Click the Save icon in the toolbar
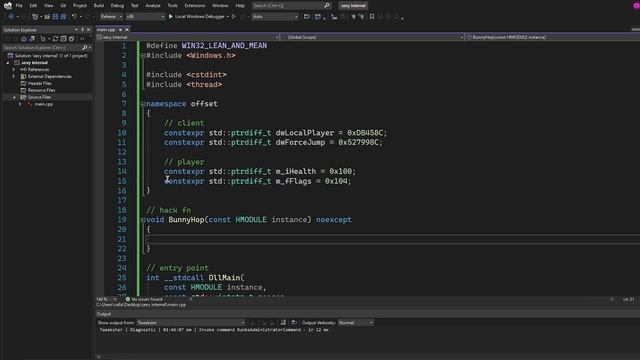Screen dimensions: 640x360 click(x=56, y=17)
